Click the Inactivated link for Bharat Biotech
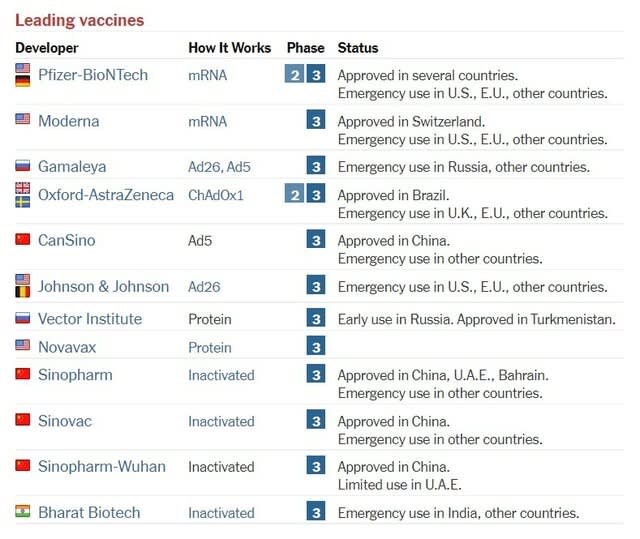 tap(221, 513)
